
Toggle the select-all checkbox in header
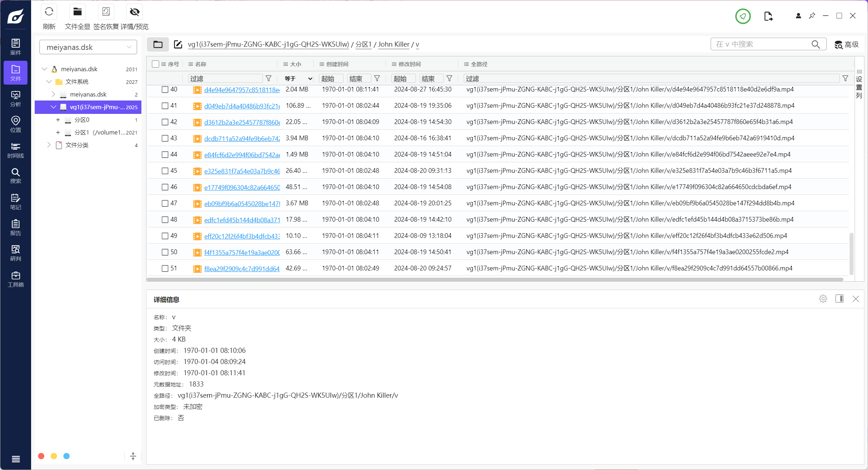click(156, 64)
